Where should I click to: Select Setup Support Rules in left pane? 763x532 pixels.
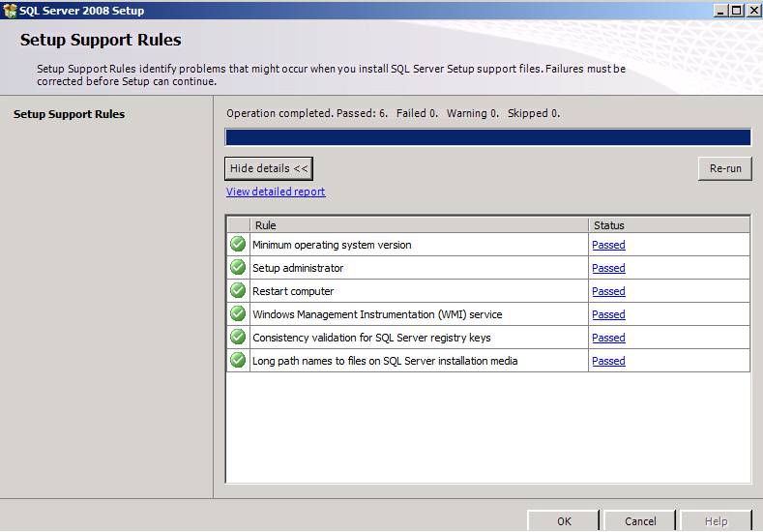click(69, 114)
